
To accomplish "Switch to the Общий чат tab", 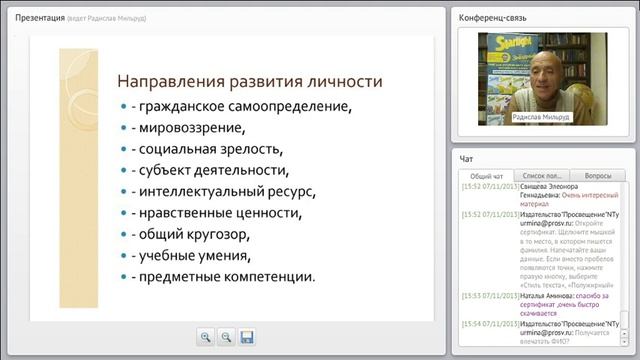I will tap(486, 176).
